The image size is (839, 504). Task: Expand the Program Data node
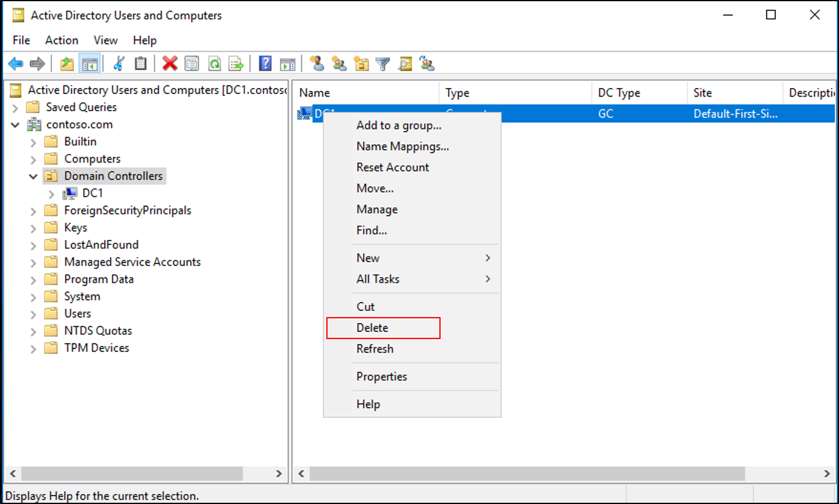click(x=34, y=279)
